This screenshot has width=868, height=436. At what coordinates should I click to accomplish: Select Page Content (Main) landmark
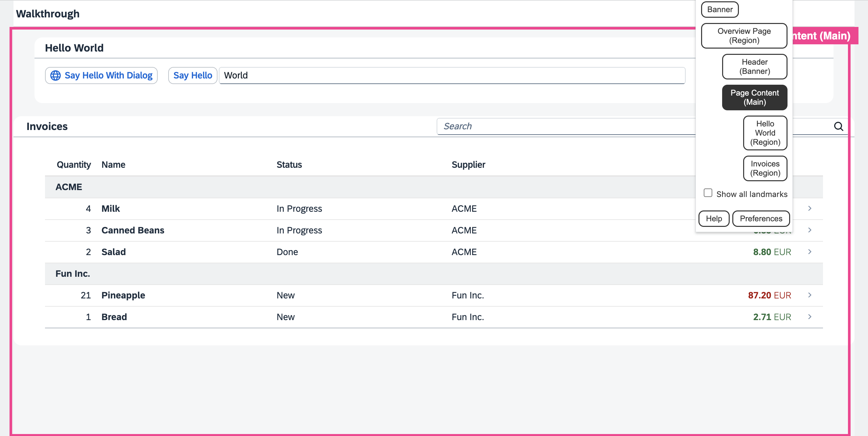(x=754, y=98)
